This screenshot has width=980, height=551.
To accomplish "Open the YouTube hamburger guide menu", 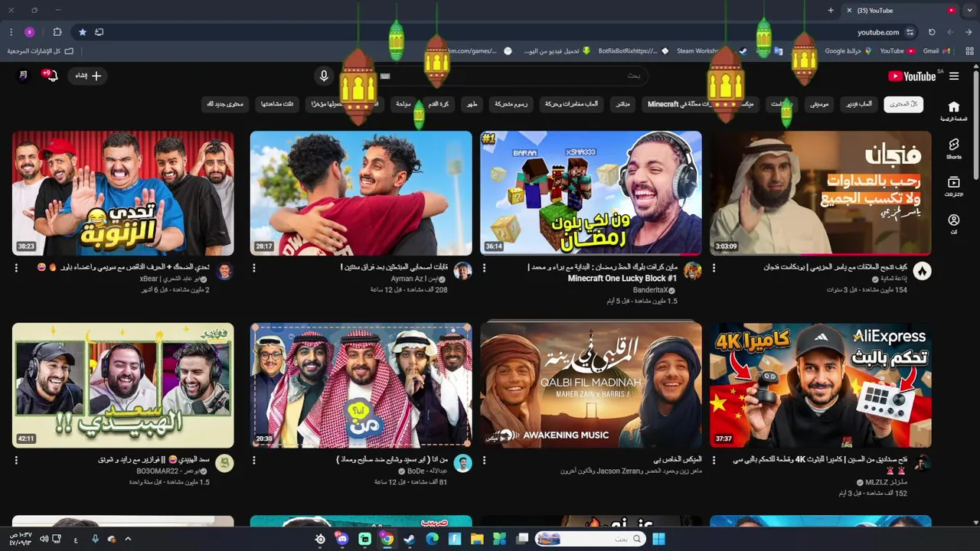I will coord(954,76).
